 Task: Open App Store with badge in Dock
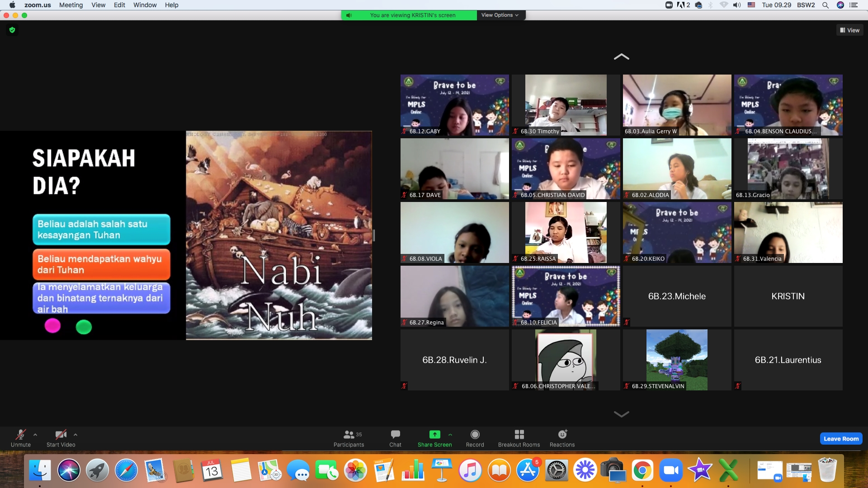(x=528, y=471)
